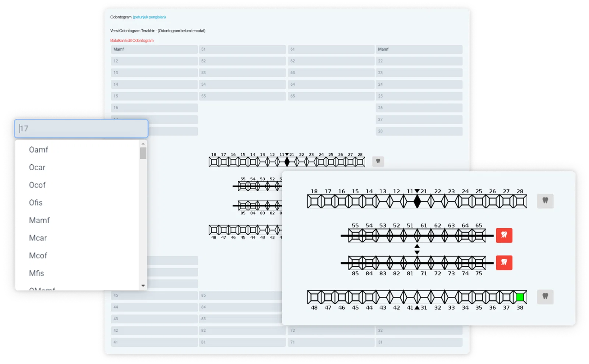Focus the tooth 17 input field

81,129
